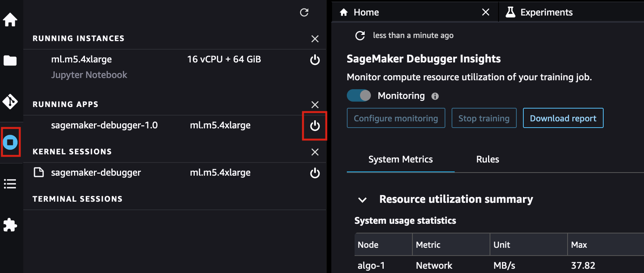Shut down the sagemaker-debugger kernel session
The height and width of the screenshot is (273, 644).
click(x=315, y=173)
